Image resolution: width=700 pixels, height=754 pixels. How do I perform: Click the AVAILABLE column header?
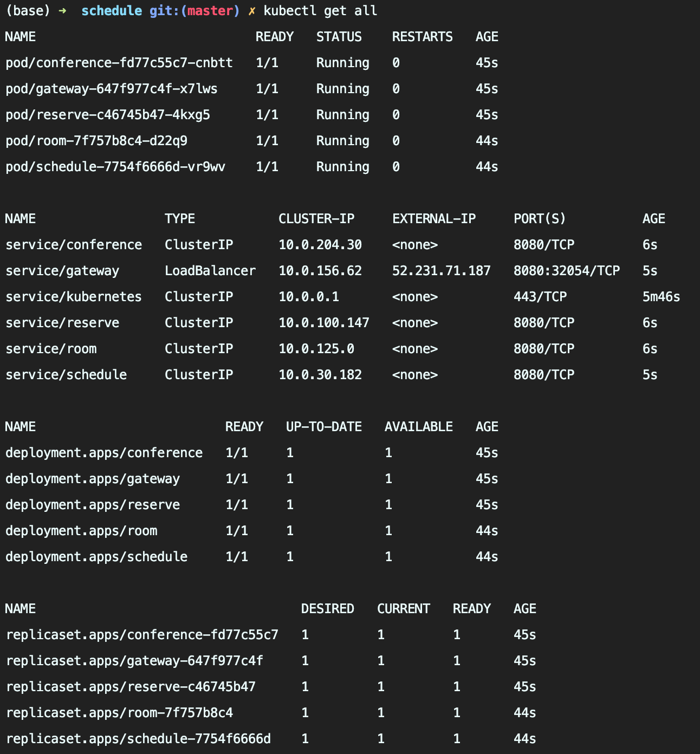click(x=419, y=427)
